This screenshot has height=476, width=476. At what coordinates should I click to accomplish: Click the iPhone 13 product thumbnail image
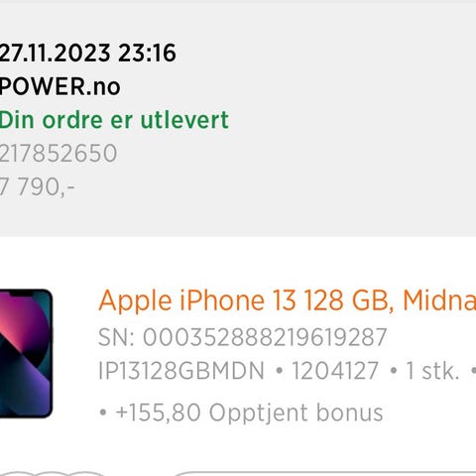coord(26,353)
